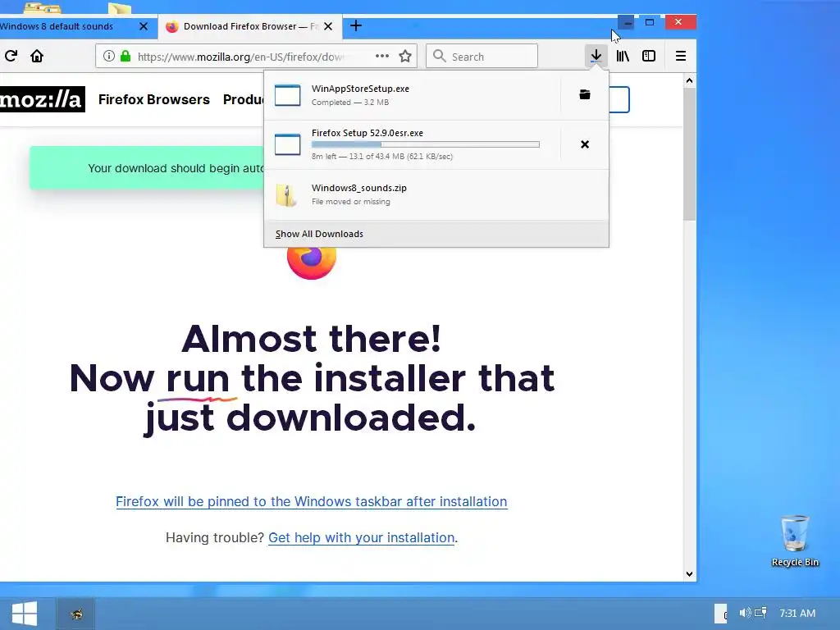Close the Windows 8 default sounds tab
840x630 pixels.
(x=143, y=26)
